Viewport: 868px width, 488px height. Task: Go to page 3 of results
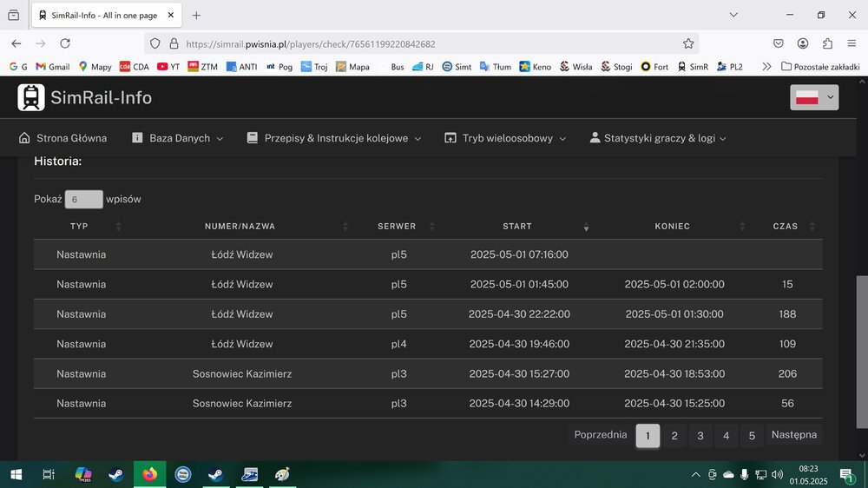tap(700, 436)
